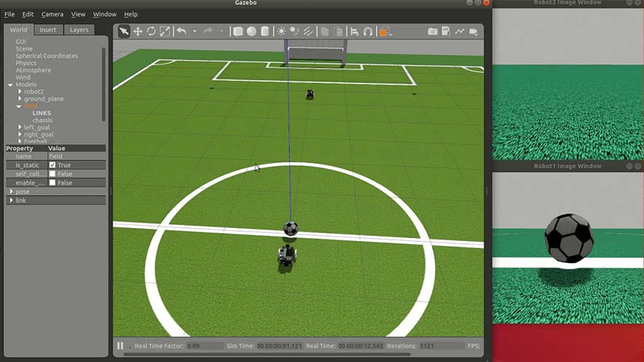Pause the simulation
This screenshot has width=644, height=362.
pyautogui.click(x=120, y=345)
